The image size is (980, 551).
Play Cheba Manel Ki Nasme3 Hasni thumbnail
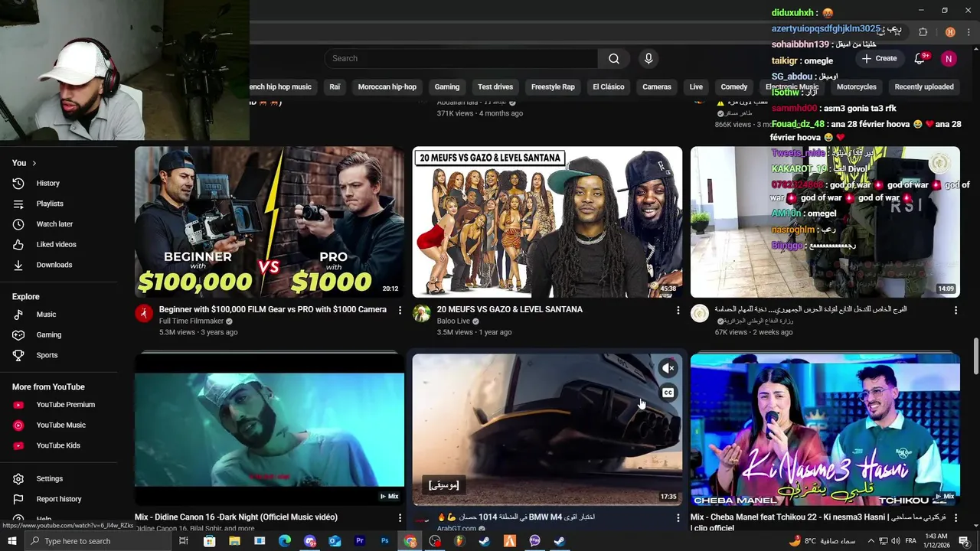[x=825, y=429]
